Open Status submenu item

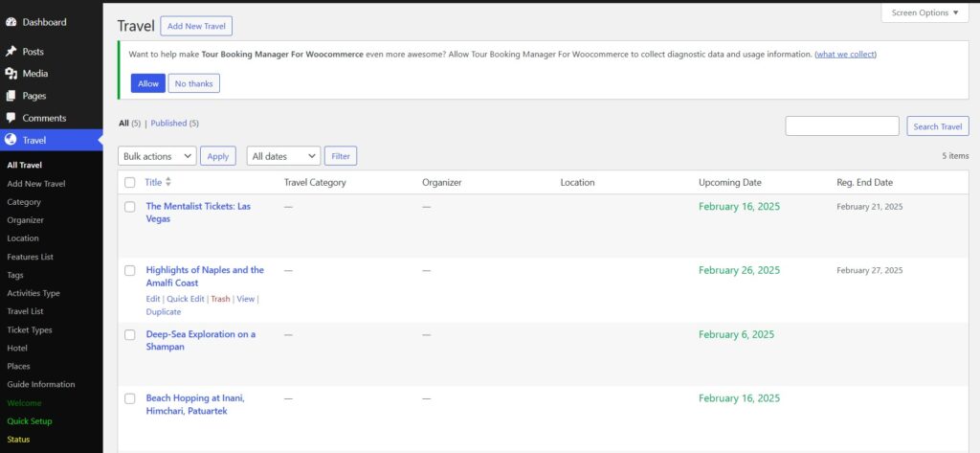point(18,440)
